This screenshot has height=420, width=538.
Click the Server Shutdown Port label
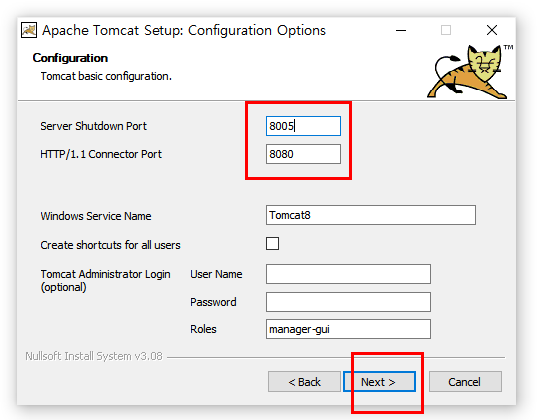coord(93,126)
